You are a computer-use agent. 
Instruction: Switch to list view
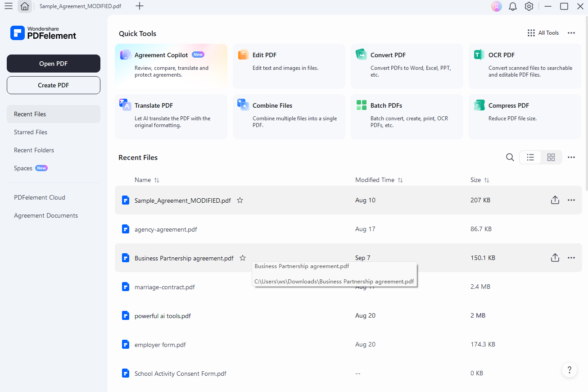(530, 157)
